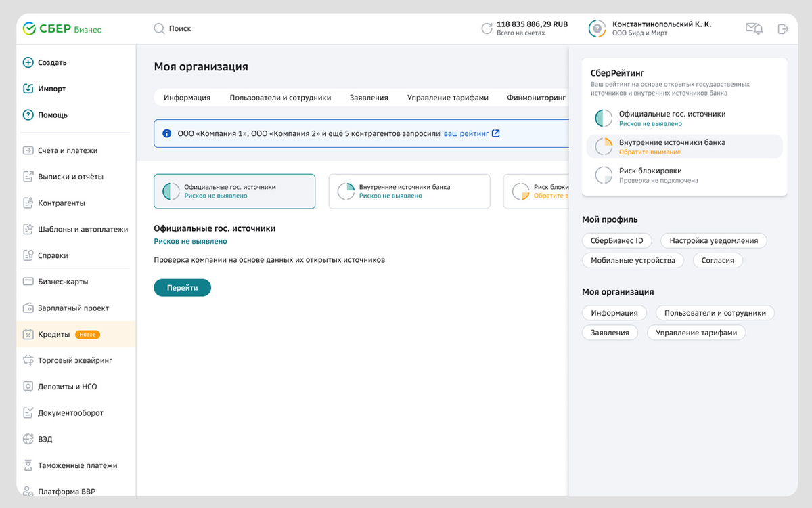Open the Финмониторинг tab
Screen dimensions: 812x508
[x=536, y=98]
